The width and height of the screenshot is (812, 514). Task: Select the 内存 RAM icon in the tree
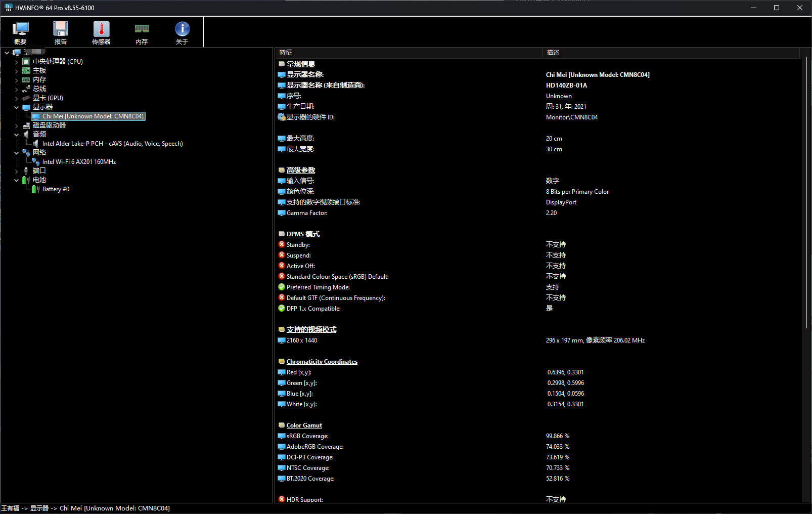(26, 80)
